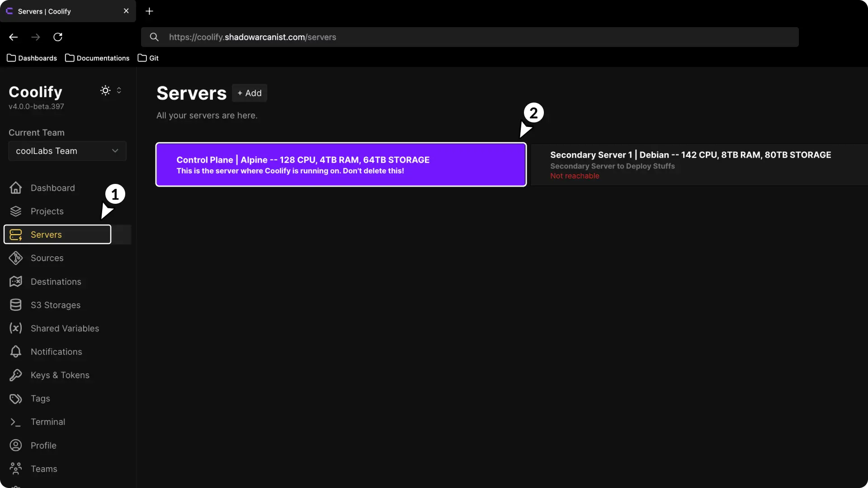The image size is (868, 488).
Task: Click the Notifications bell icon
Action: pyautogui.click(x=16, y=352)
